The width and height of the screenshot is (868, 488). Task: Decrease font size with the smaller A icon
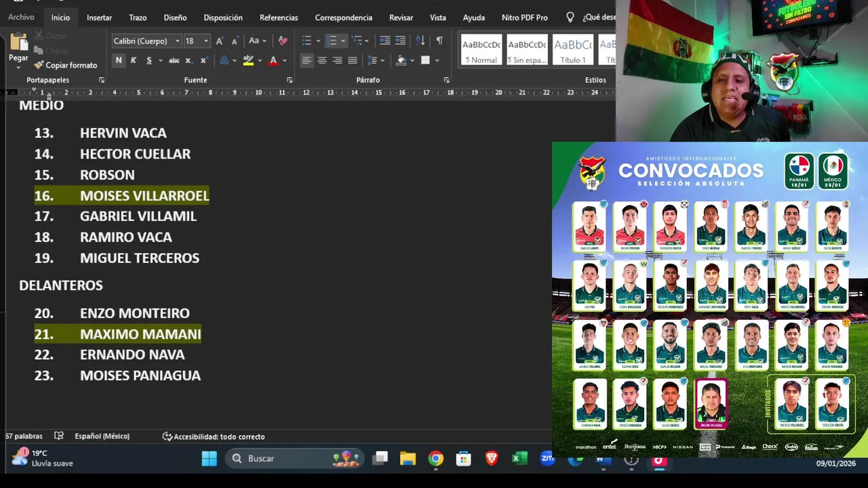tap(234, 41)
